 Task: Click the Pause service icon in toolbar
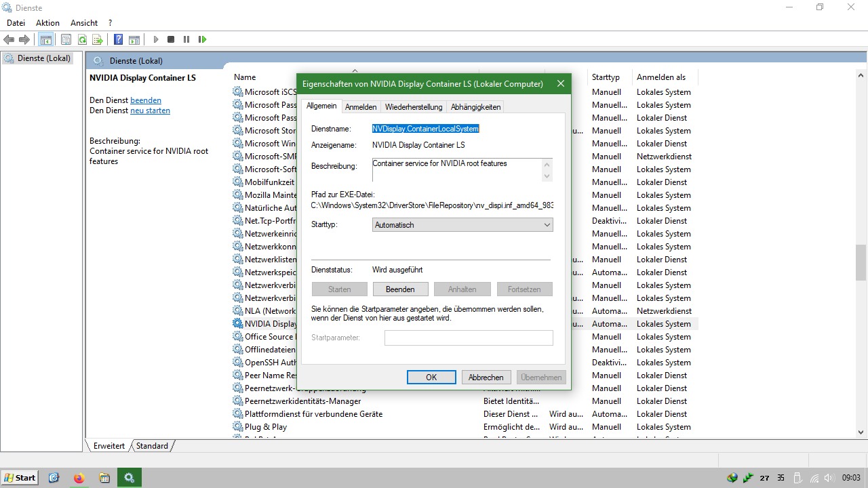click(x=186, y=40)
